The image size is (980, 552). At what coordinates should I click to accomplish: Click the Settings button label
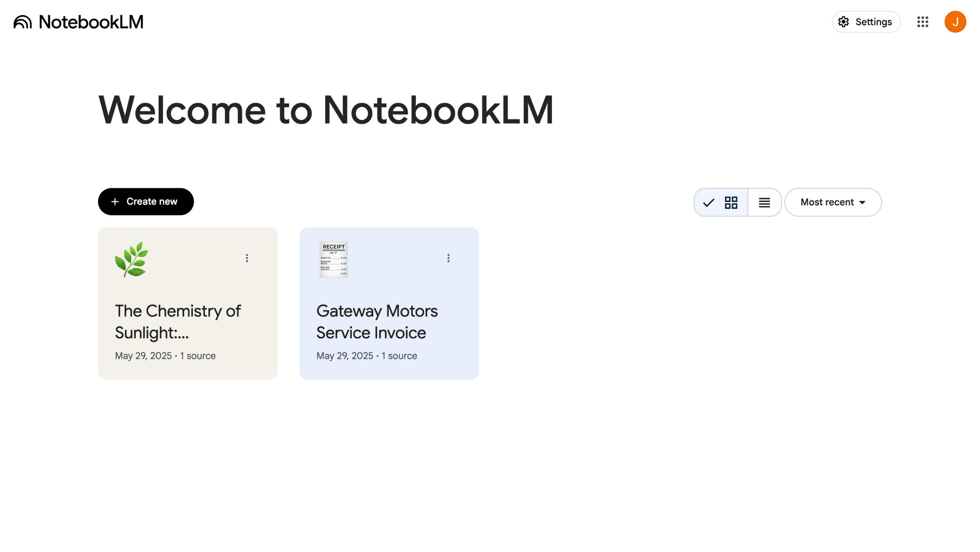click(x=873, y=22)
